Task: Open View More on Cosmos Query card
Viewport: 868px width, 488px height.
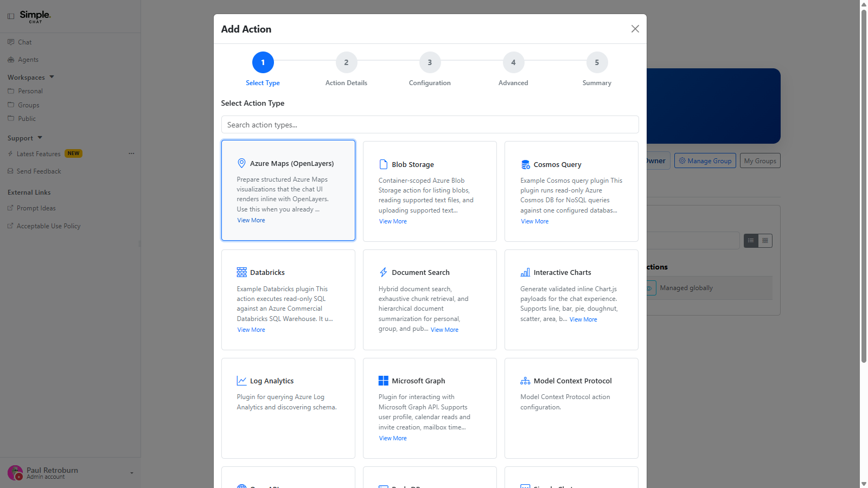Action: coord(535,221)
